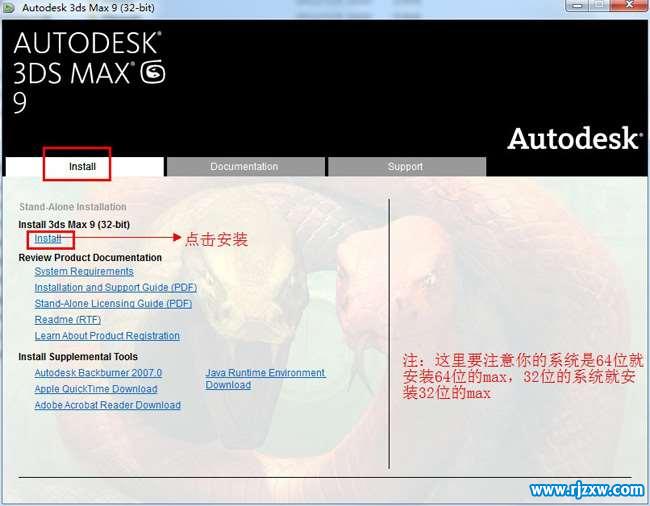Click the 'Stand-Alone Installation' heading text
Screen dimensions: 650x506
pyautogui.click(x=73, y=207)
